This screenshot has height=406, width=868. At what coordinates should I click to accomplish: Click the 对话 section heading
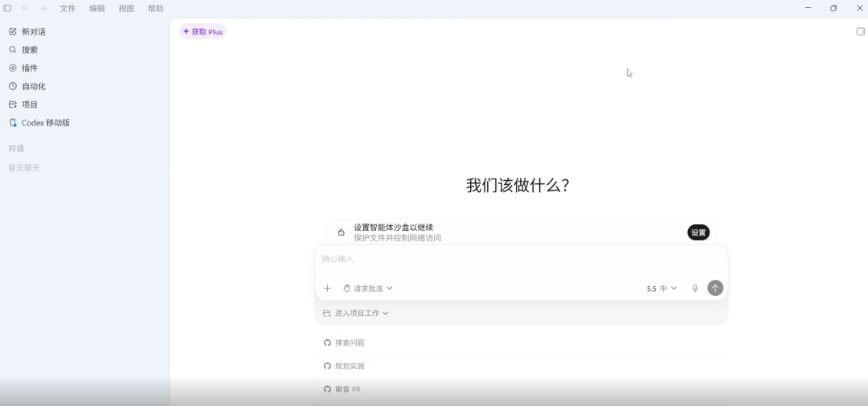pyautogui.click(x=16, y=149)
